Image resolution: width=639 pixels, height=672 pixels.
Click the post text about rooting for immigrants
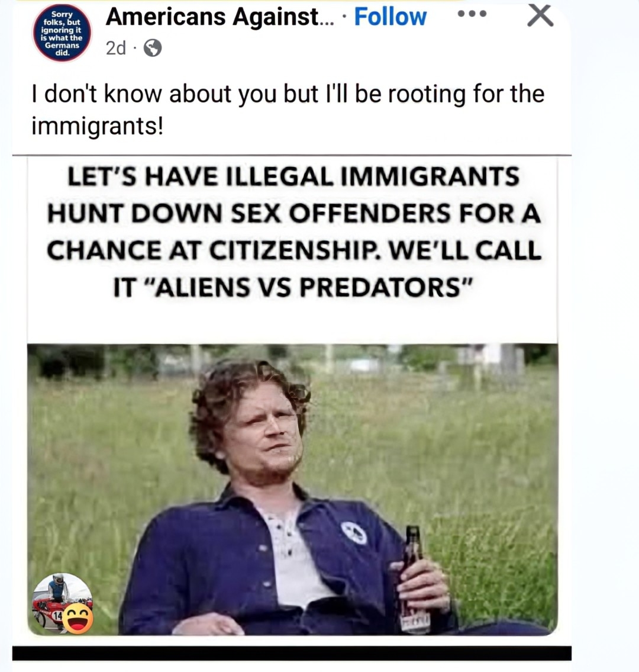(x=288, y=110)
